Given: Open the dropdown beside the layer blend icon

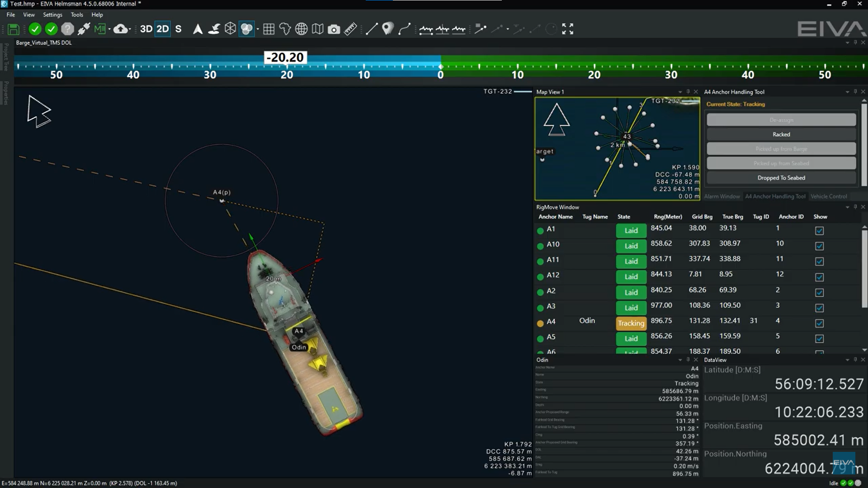Looking at the screenshot, I should tap(257, 29).
